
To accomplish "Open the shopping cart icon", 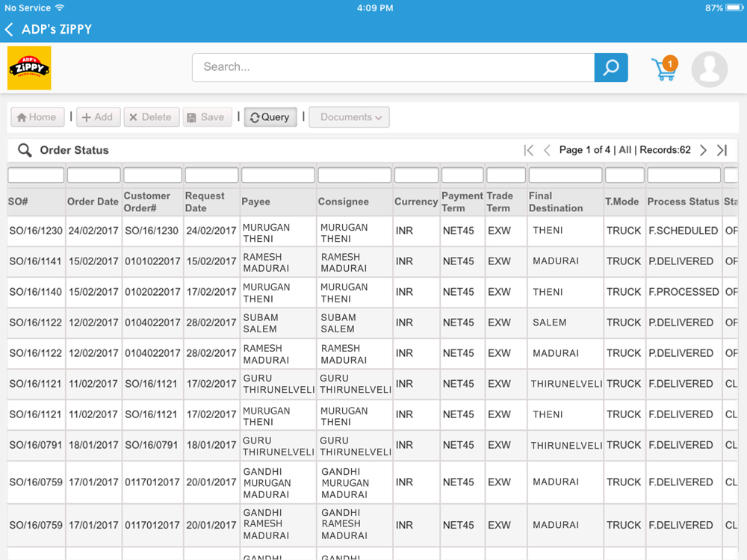I will (x=664, y=69).
